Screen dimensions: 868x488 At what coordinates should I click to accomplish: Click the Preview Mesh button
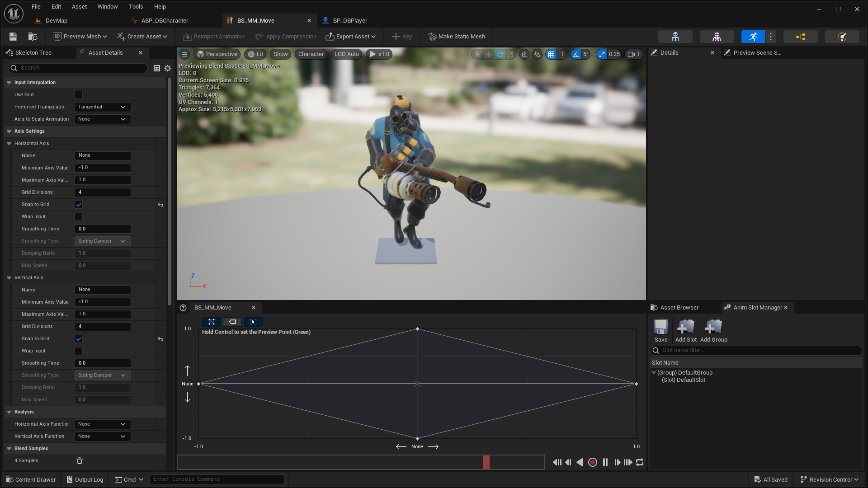(80, 37)
